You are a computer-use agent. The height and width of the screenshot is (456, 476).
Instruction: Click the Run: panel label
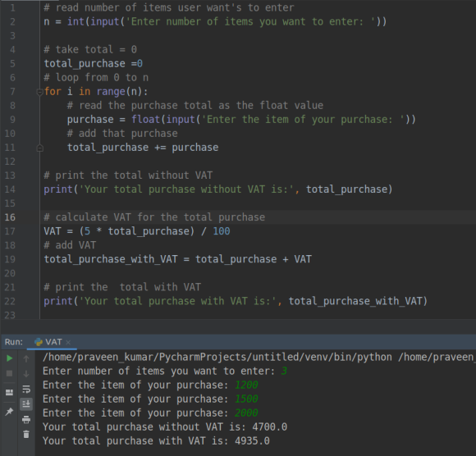click(14, 342)
